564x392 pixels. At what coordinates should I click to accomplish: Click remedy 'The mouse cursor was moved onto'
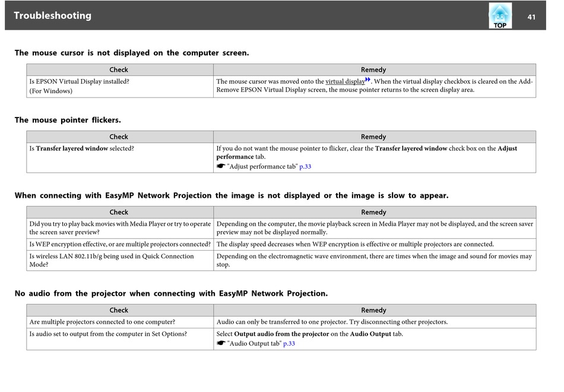tap(375, 86)
